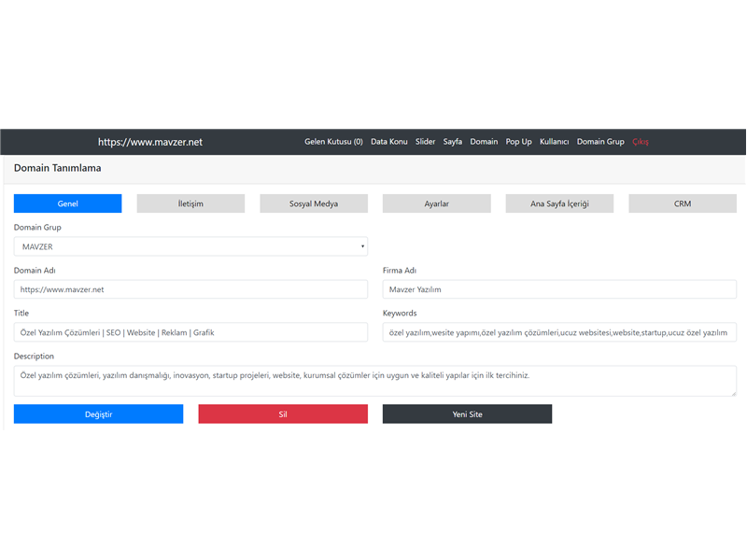Click the Domain Adı label
This screenshot has width=747, height=560.
(35, 270)
